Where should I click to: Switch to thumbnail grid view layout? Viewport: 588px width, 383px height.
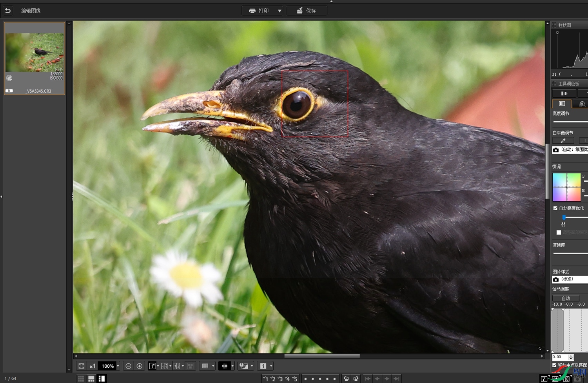(81, 379)
